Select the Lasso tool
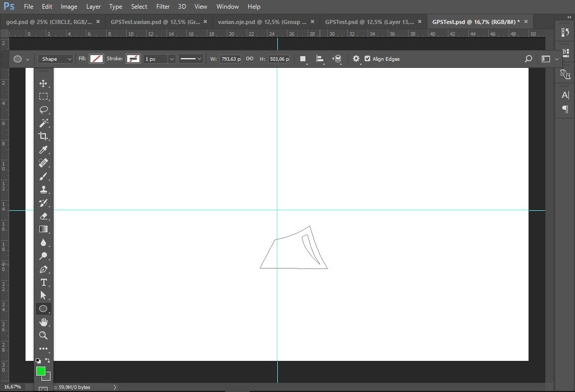This screenshot has width=575, height=392. click(x=43, y=110)
